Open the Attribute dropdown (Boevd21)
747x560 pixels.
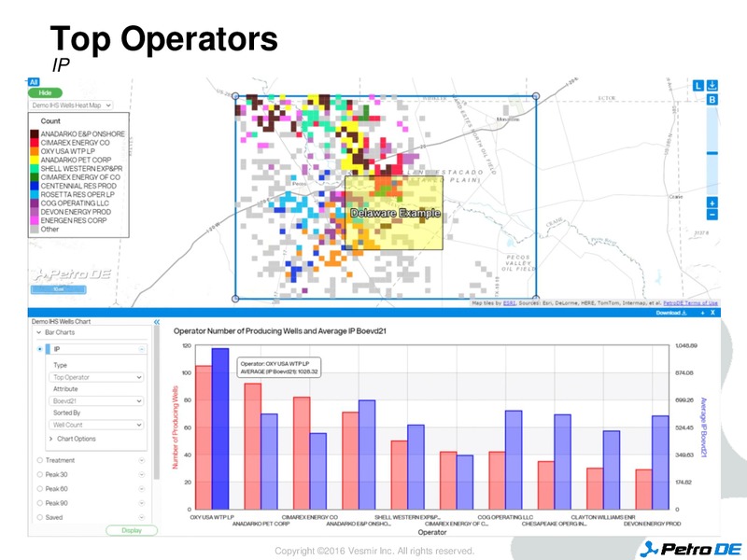[x=96, y=401]
